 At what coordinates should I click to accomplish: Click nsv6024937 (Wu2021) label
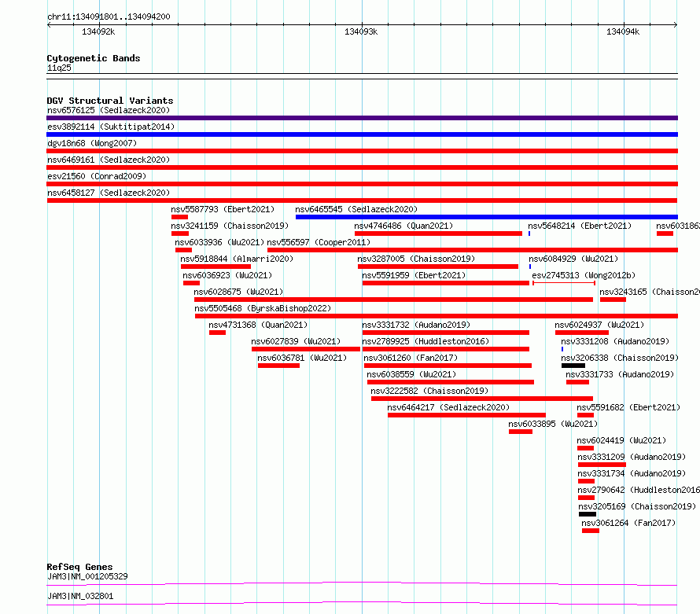(x=599, y=325)
